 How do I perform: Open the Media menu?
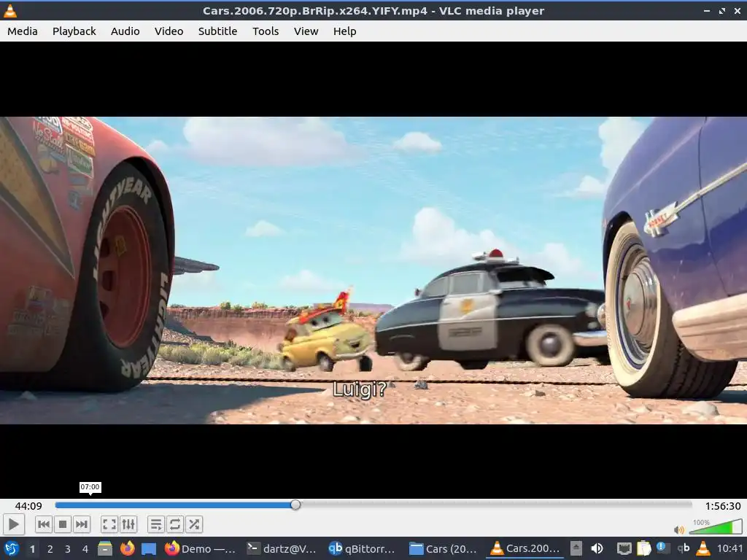23,31
